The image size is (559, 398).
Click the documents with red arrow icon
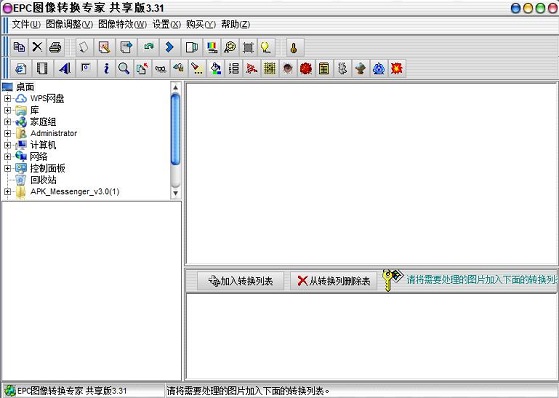point(142,68)
